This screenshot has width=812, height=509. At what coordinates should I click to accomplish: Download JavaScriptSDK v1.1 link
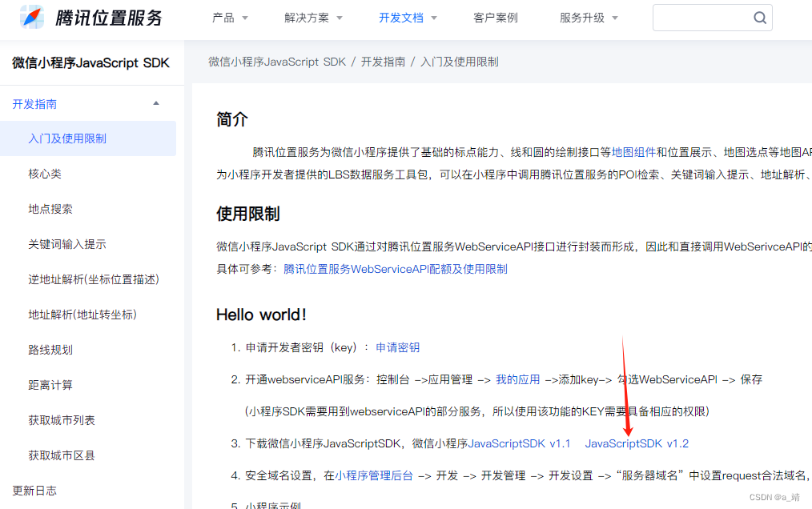pos(519,443)
